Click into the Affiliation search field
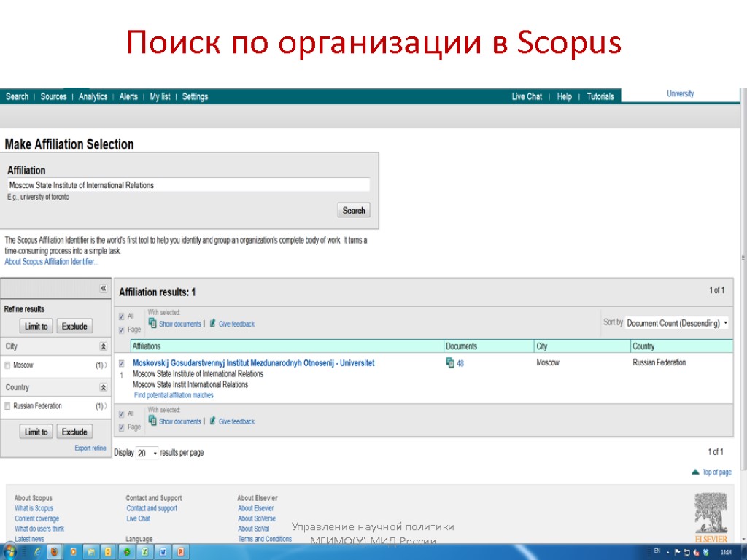747x560 pixels. tap(189, 185)
